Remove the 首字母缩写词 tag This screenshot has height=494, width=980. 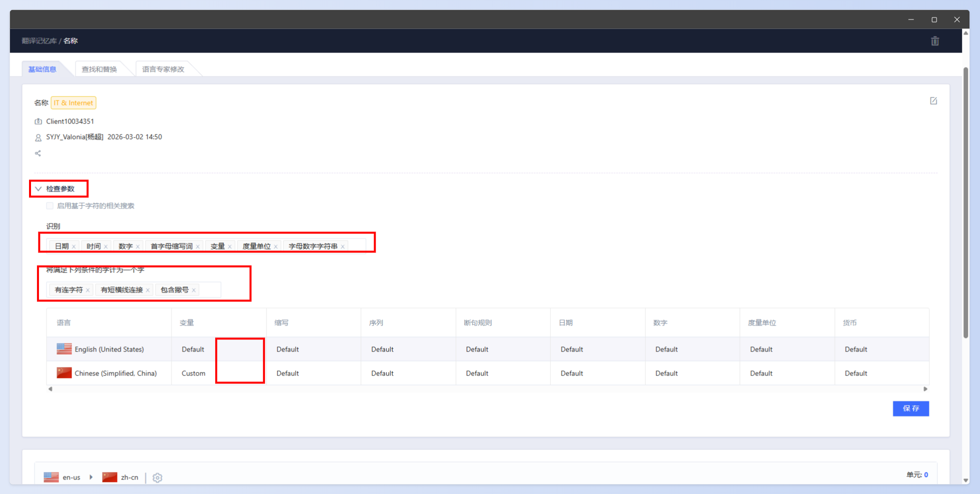(198, 246)
